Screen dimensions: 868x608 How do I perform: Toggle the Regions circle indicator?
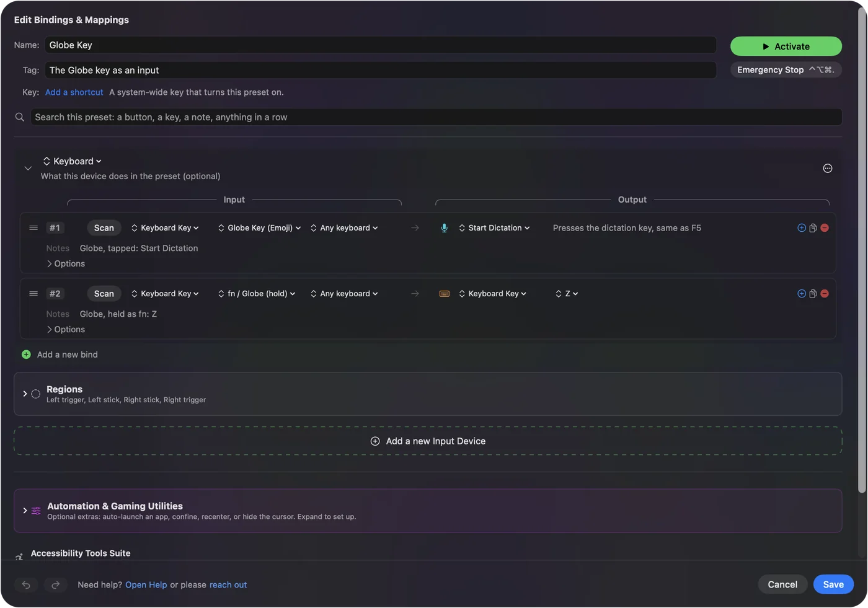[x=36, y=394]
